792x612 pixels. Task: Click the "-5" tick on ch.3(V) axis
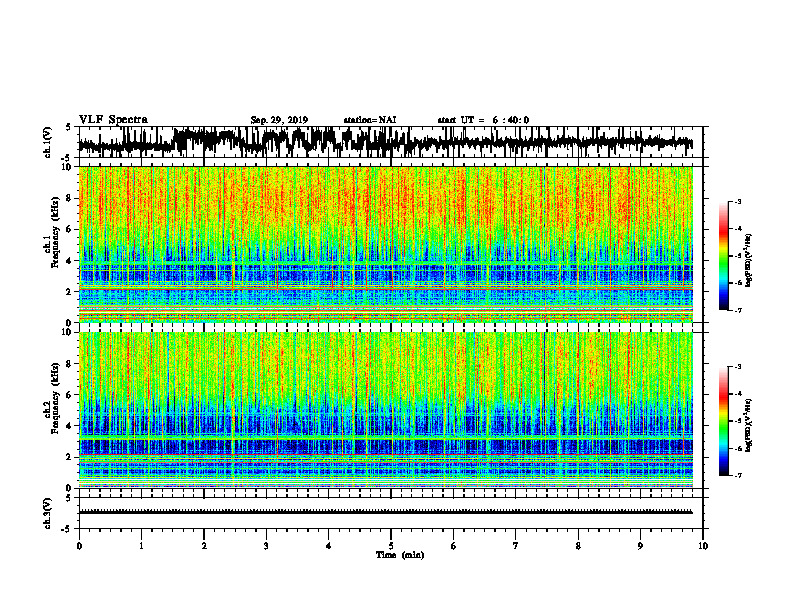point(68,529)
